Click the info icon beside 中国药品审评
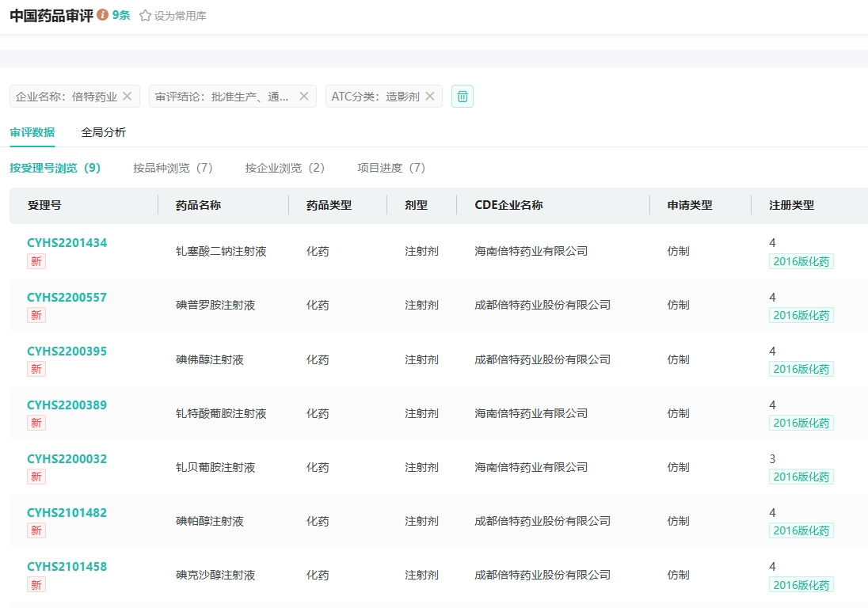 point(102,15)
